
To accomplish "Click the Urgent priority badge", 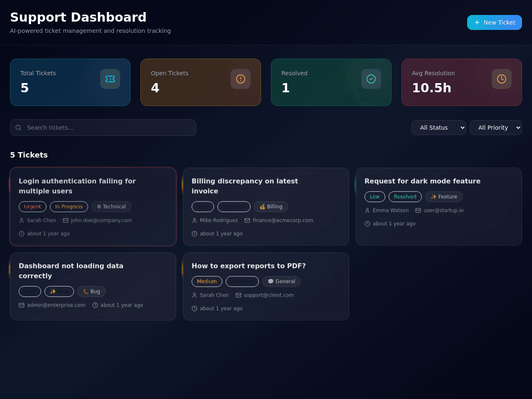I will point(32,207).
